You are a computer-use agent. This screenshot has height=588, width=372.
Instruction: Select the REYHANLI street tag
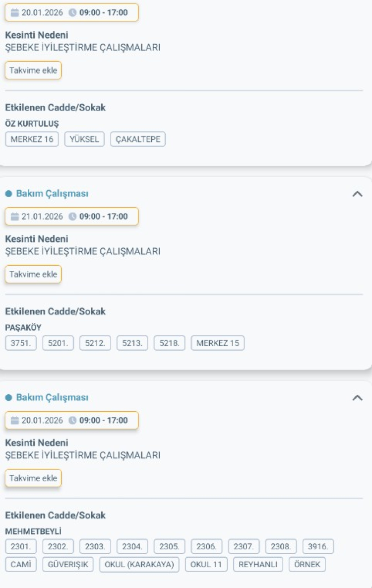click(257, 564)
